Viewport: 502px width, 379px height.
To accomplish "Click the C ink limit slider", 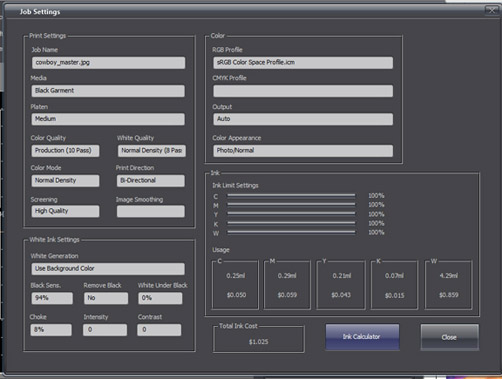I will (291, 195).
